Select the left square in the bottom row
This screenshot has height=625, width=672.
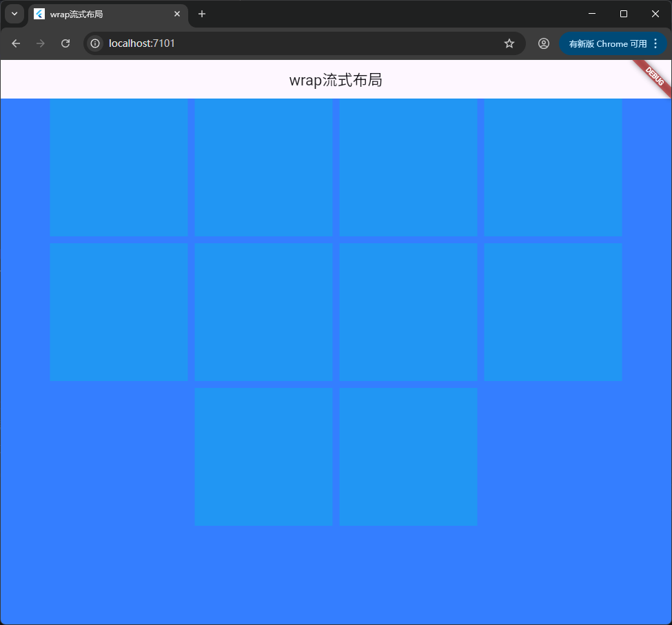pos(263,457)
